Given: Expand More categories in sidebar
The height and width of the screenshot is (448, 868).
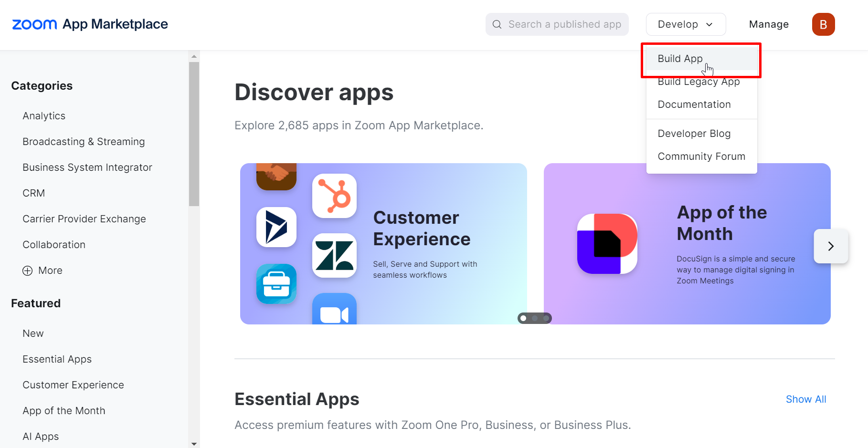Looking at the screenshot, I should pos(43,271).
